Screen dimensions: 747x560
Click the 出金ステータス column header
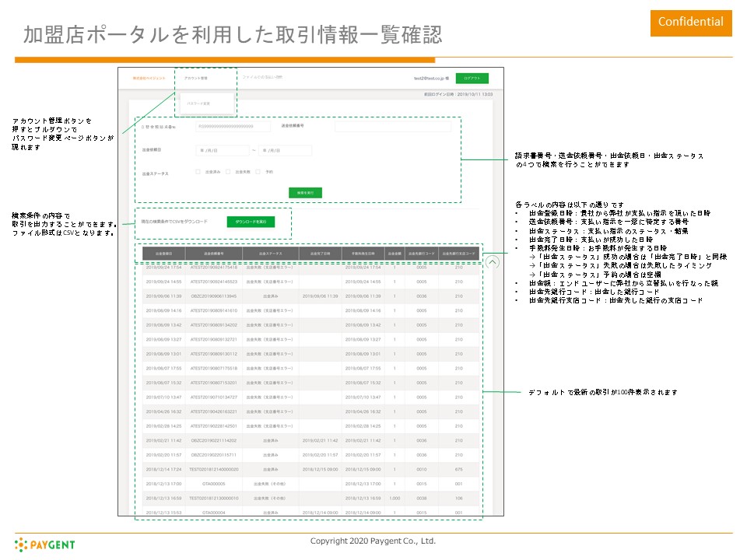click(x=270, y=253)
